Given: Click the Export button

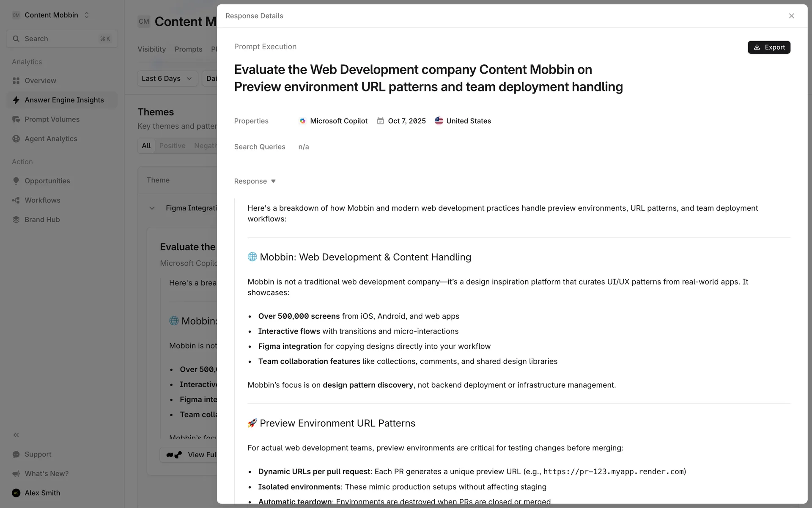Looking at the screenshot, I should pos(768,47).
